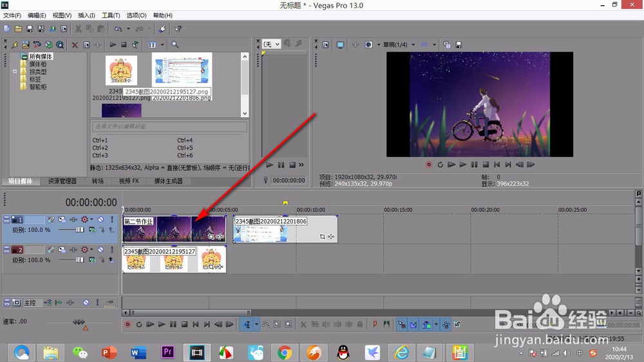This screenshot has width=644, height=362.
Task: Mute video track 2
Action: click(100, 249)
